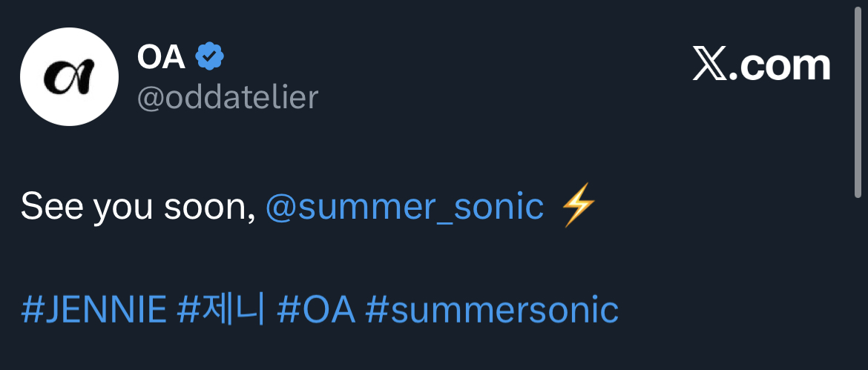Open the @summer_sonic mention
This screenshot has height=370, width=868.
pyautogui.click(x=404, y=207)
